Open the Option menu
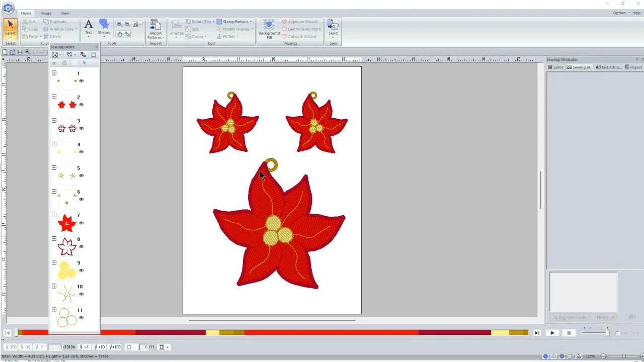This screenshot has width=644, height=362. (x=619, y=13)
